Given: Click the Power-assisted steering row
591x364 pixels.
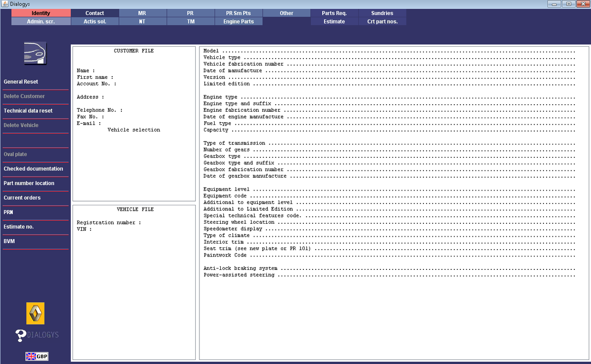Looking at the screenshot, I should (x=389, y=275).
